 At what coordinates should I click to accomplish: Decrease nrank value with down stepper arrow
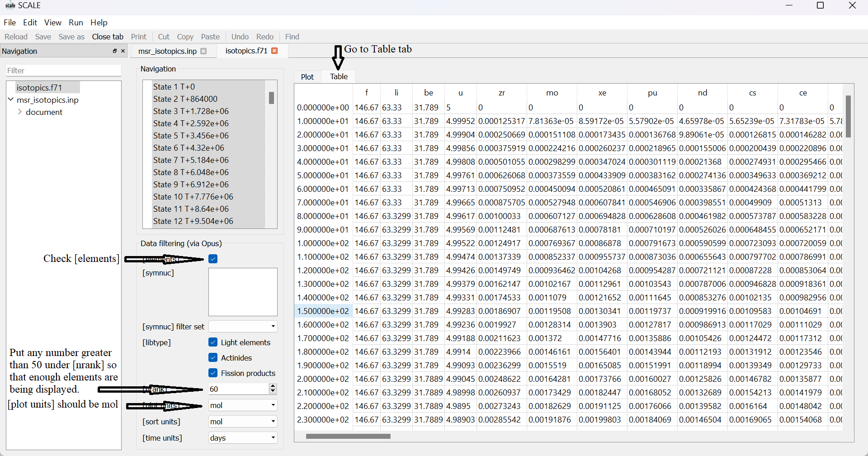coord(273,391)
